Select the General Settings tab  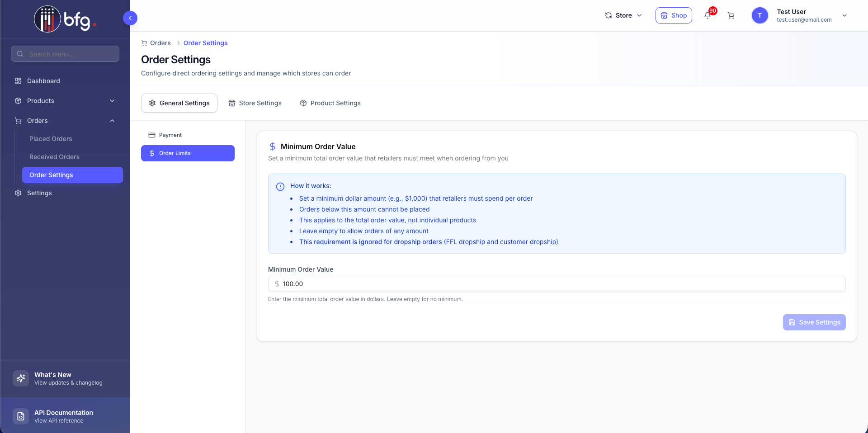tap(179, 103)
